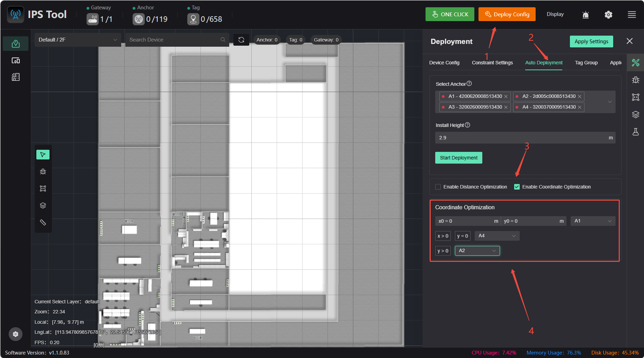Expand the Default / 2F floor dropdown
This screenshot has width=644, height=358.
(x=78, y=40)
